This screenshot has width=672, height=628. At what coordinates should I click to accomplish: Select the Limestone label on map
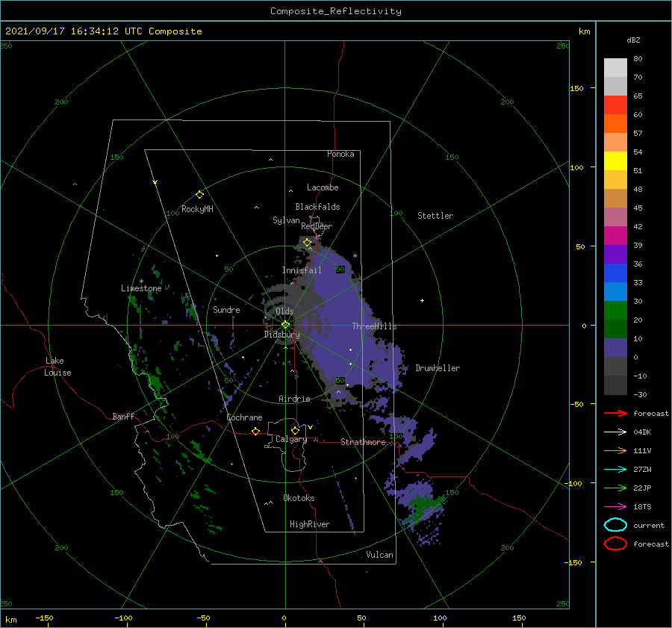click(141, 288)
